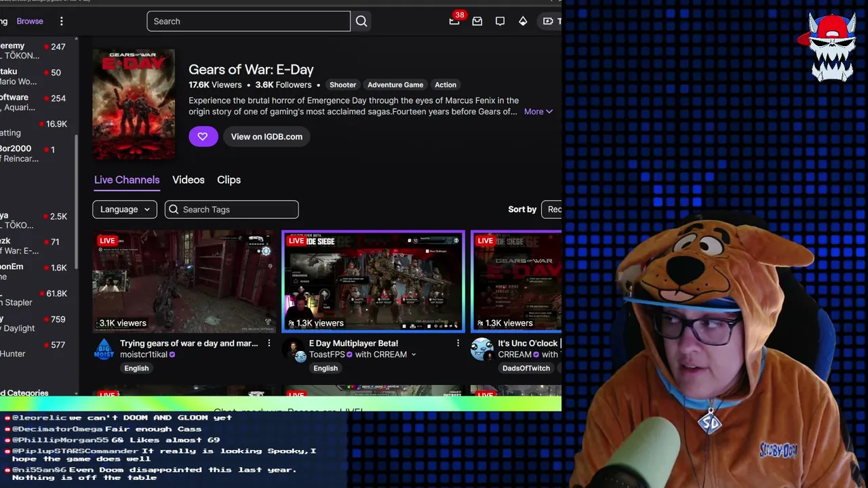Open moistcr1tikal channel name link

click(x=144, y=354)
